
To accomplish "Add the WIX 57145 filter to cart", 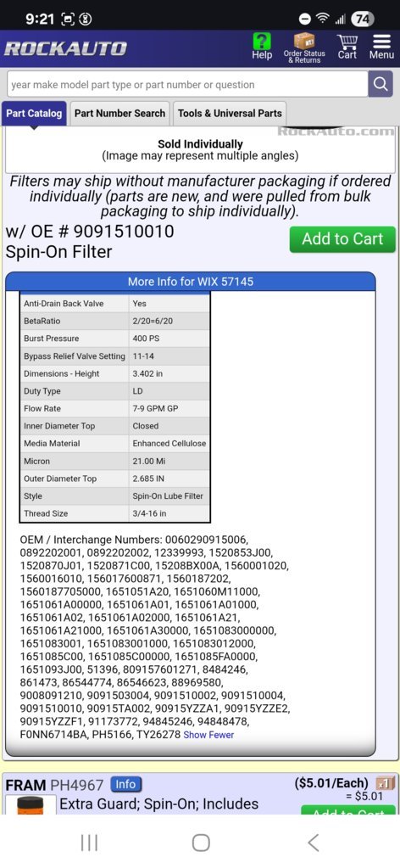I will pyautogui.click(x=342, y=239).
